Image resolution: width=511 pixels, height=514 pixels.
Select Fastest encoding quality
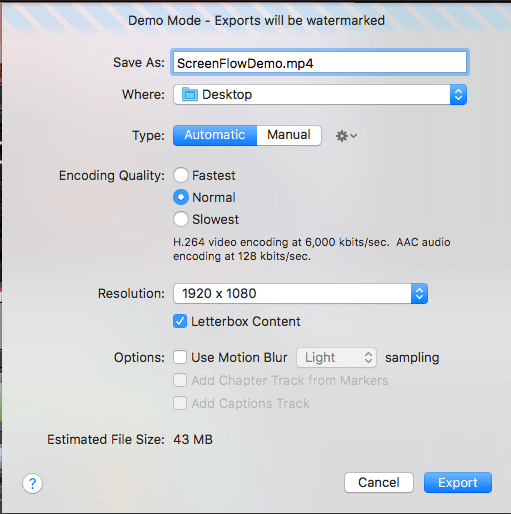point(181,175)
